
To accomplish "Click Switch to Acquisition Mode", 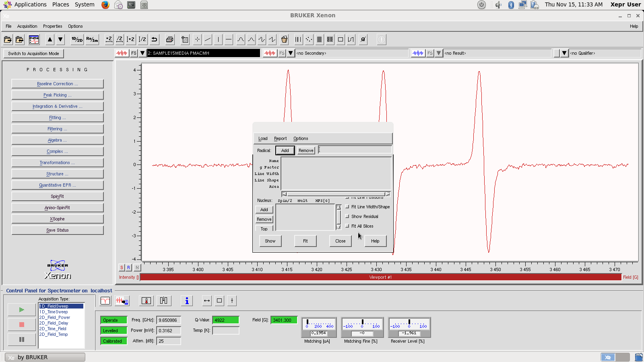I will click(33, 53).
